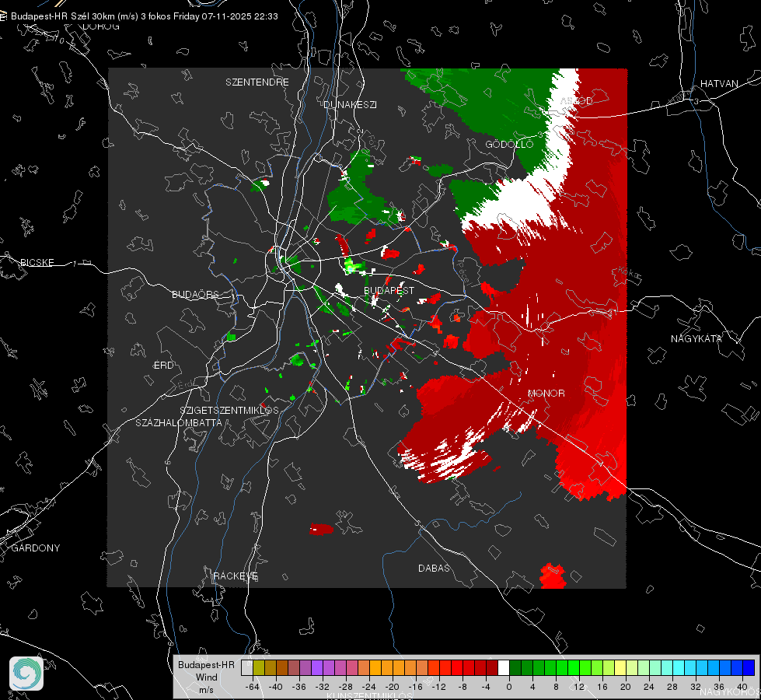Click the BUDAÖRS city label
The height and width of the screenshot is (700, 761).
tap(196, 294)
